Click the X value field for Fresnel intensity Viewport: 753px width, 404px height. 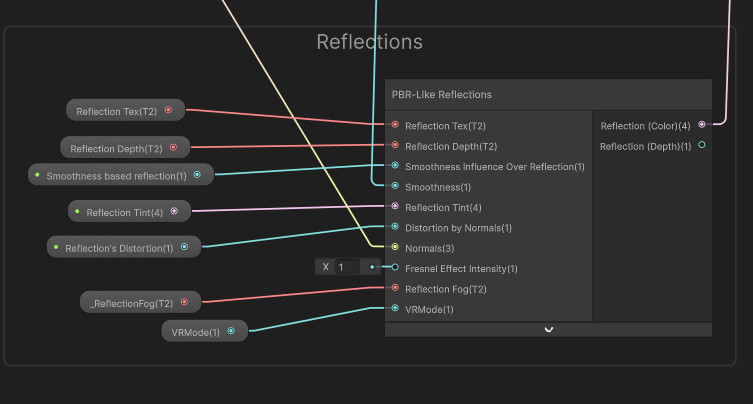click(347, 267)
